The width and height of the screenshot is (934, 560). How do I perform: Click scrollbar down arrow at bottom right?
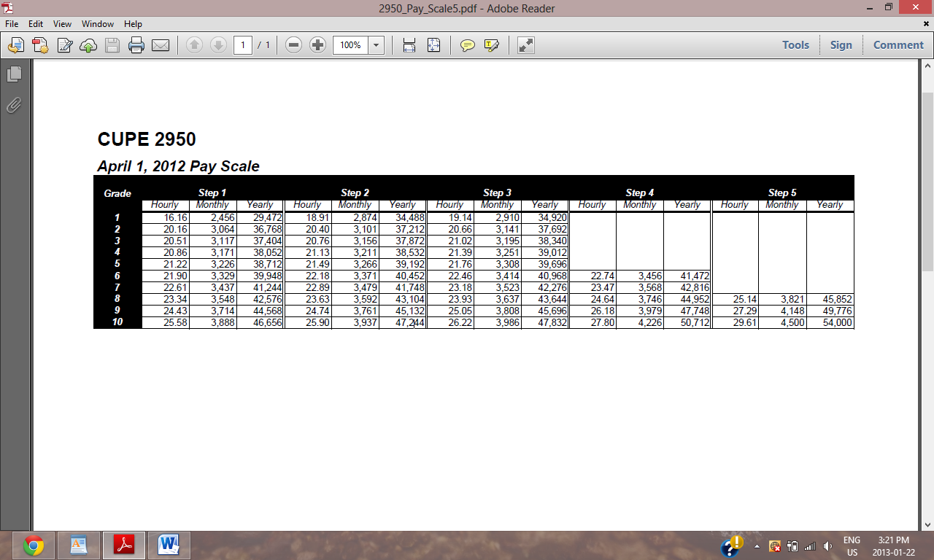[x=927, y=524]
